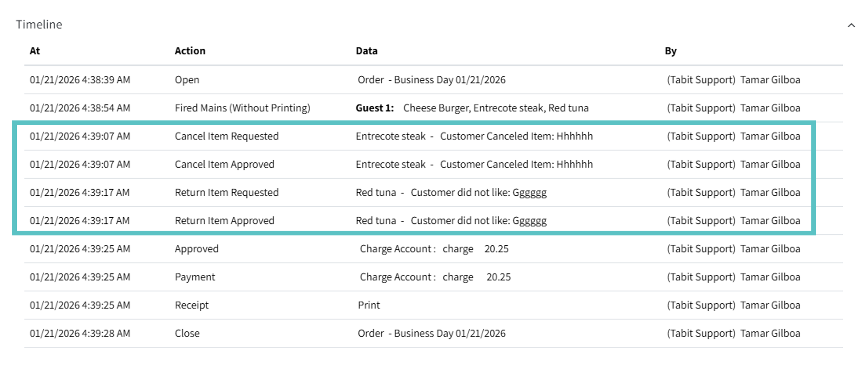Select the Fired Mains (Without Printing) row

coord(242,108)
